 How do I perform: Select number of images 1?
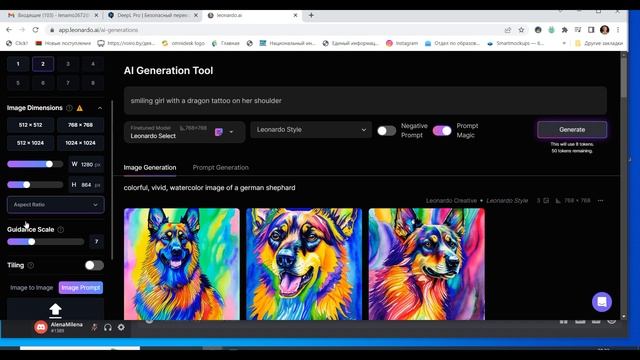click(18, 64)
